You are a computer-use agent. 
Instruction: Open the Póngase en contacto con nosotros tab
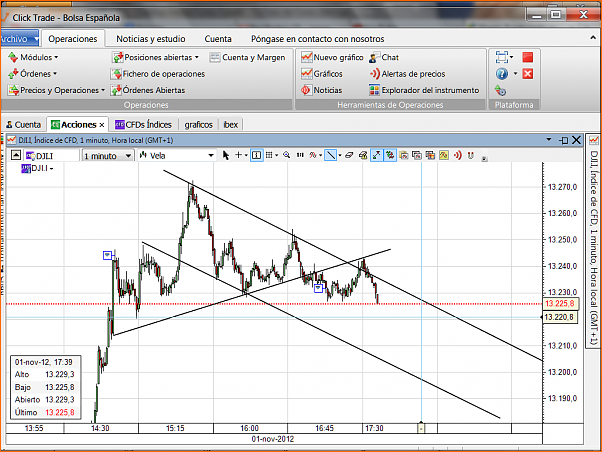[x=318, y=39]
